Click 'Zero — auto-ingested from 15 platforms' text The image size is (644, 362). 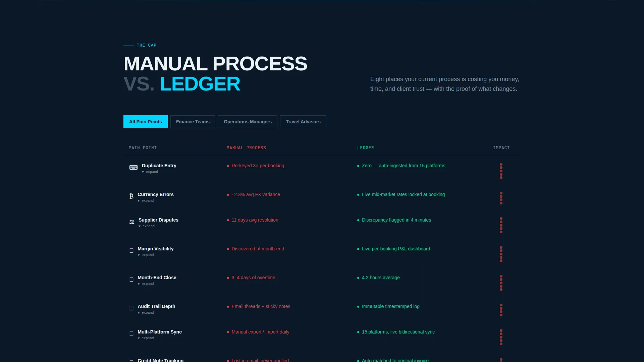404,166
